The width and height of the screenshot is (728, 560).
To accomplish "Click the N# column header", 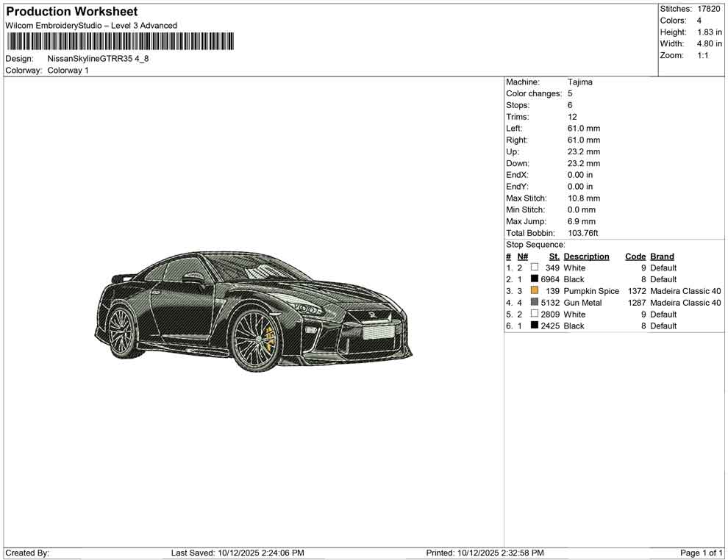I will [x=523, y=256].
